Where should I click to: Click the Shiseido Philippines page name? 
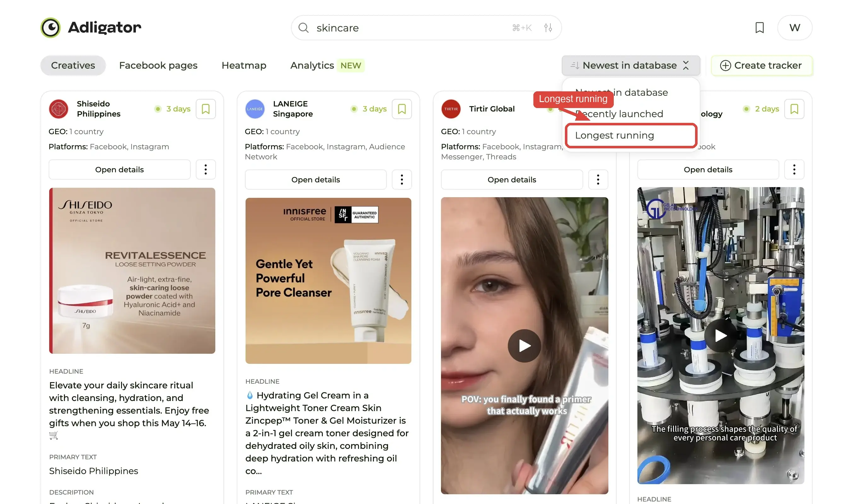click(x=99, y=109)
